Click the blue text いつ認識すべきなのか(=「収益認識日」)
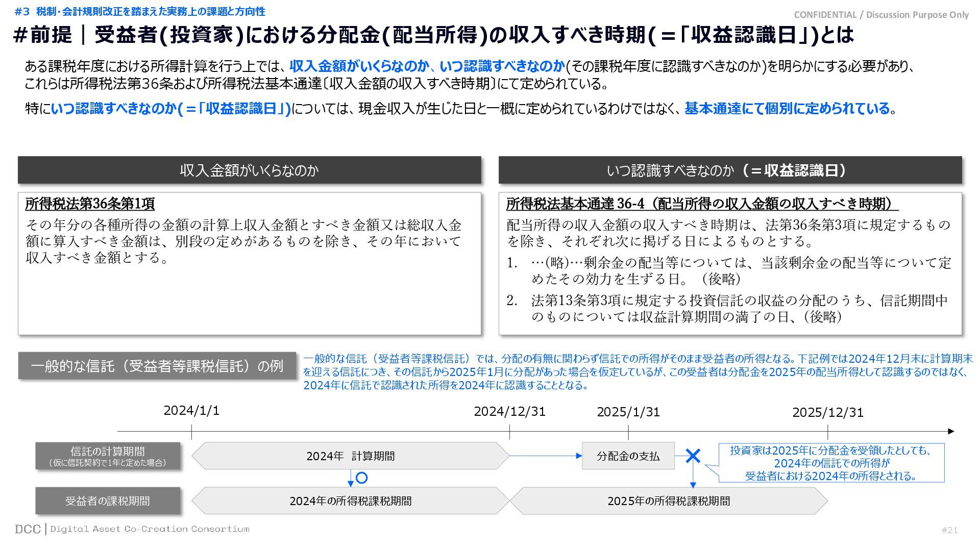The height and width of the screenshot is (551, 980). click(170, 108)
